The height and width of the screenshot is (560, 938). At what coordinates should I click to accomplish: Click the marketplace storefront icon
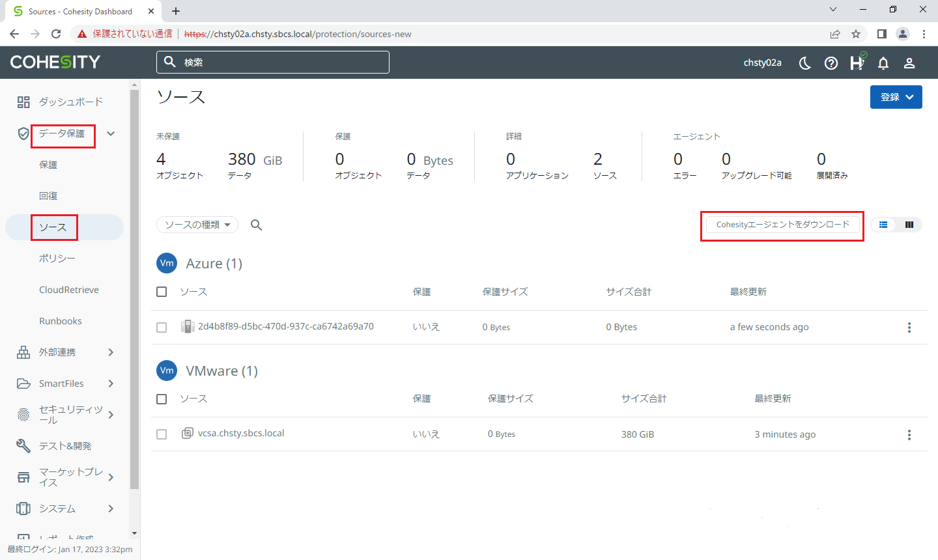pos(23,477)
